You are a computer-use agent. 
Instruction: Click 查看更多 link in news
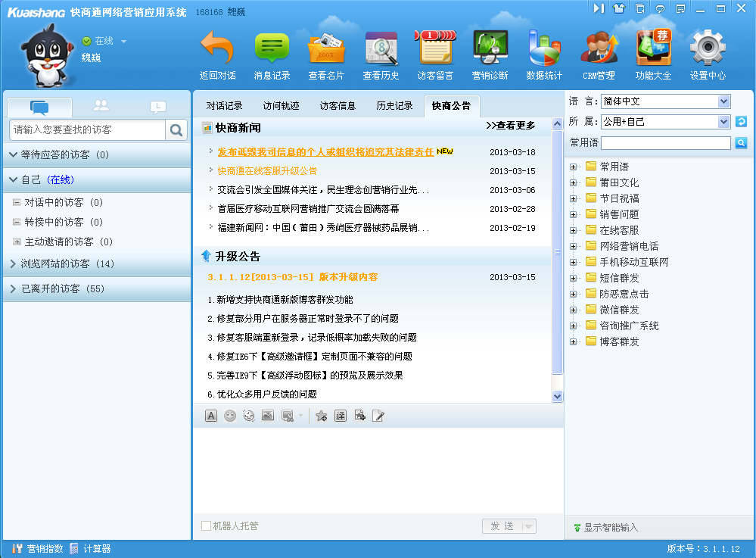tap(510, 126)
